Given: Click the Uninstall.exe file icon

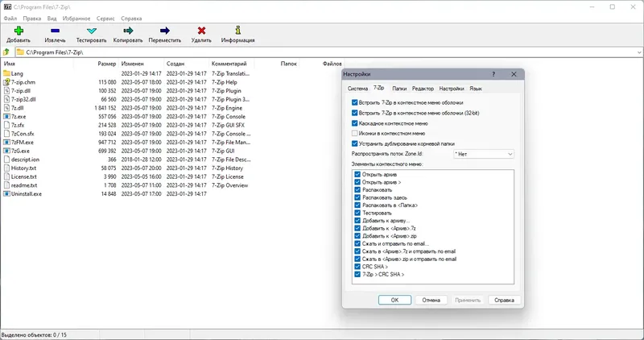Looking at the screenshot, I should tap(6, 193).
